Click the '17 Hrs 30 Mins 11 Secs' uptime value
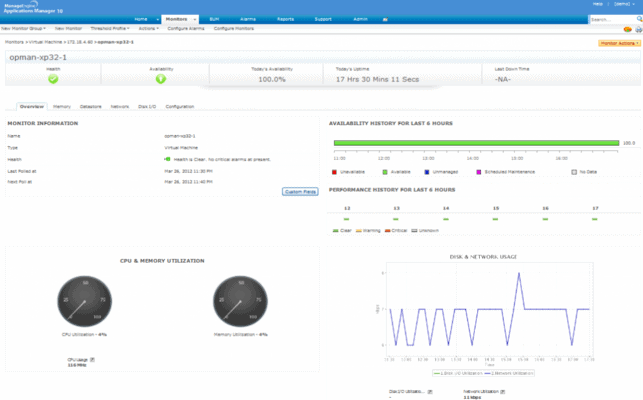Screen dimensions: 643x400 click(377, 80)
